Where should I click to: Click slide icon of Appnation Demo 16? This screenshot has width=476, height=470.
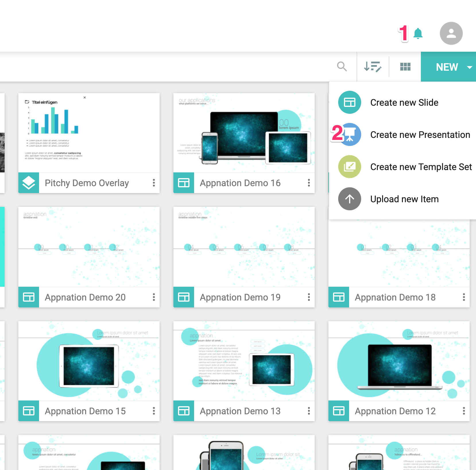[184, 183]
